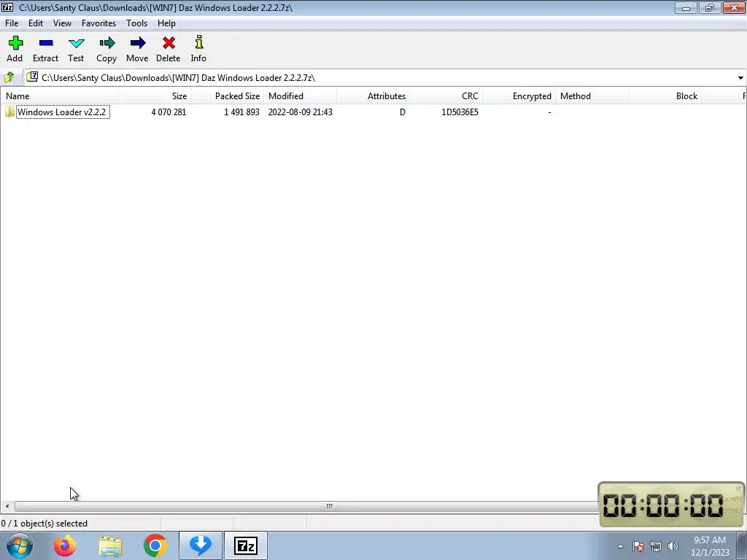Screen dimensions: 747x560
Task: Sort by the Attributes column header
Action: pyautogui.click(x=373, y=96)
